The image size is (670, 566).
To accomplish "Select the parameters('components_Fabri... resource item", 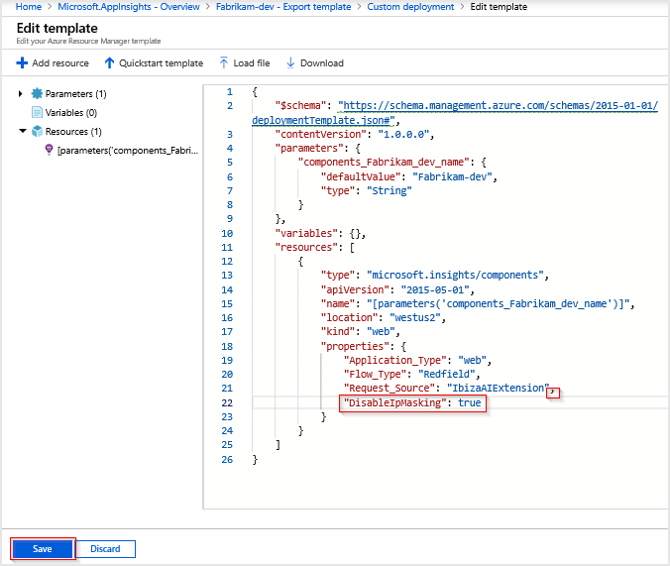I will [x=128, y=150].
